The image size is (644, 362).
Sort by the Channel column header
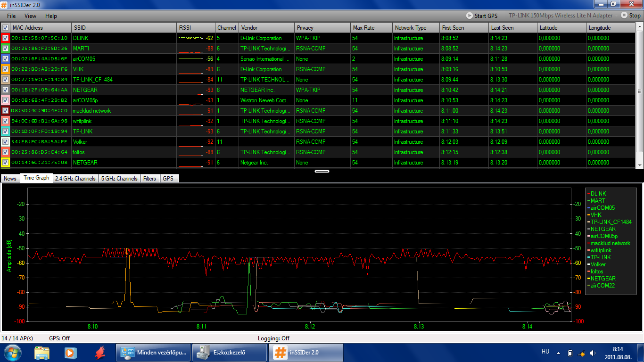(227, 28)
